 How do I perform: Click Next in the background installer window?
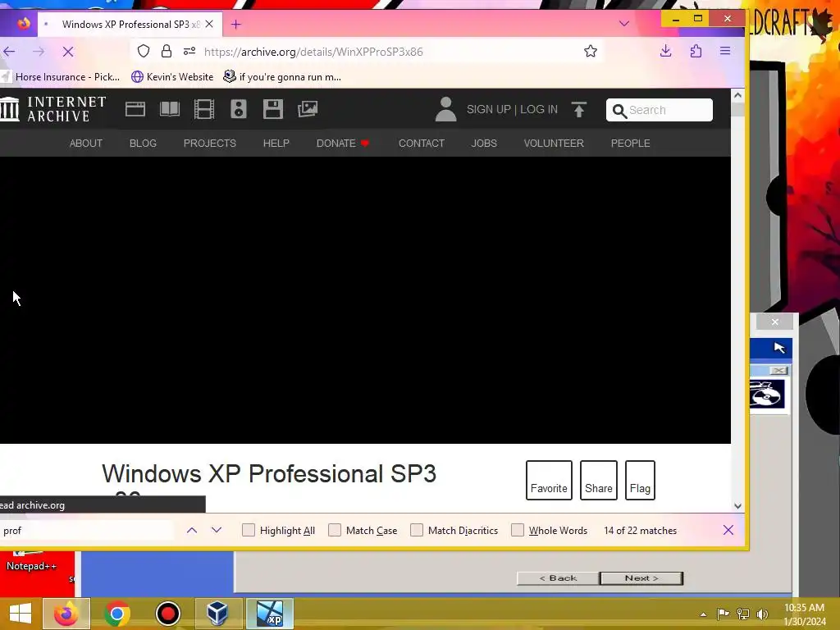[641, 578]
